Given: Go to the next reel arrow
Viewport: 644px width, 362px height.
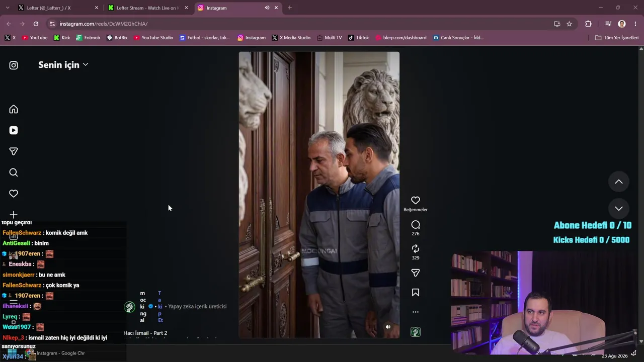Looking at the screenshot, I should coord(619,208).
